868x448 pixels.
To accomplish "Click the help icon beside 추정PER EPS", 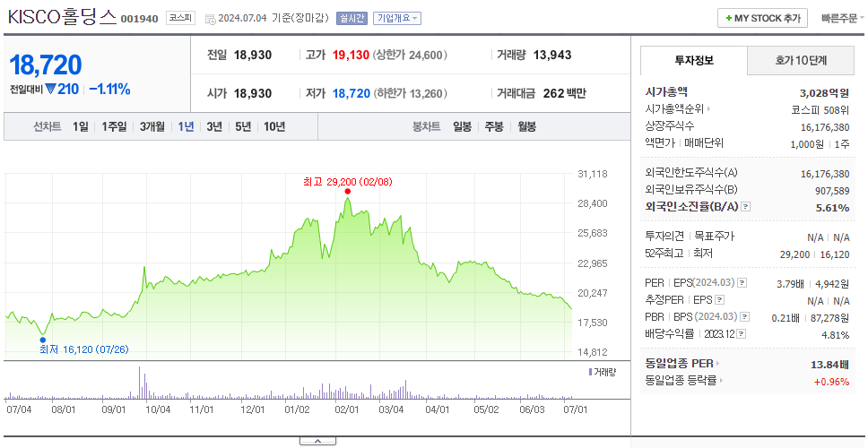I will pos(719,300).
